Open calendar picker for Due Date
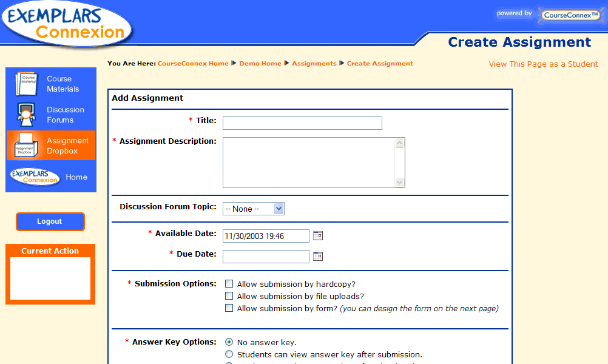The image size is (608, 364). [x=318, y=257]
